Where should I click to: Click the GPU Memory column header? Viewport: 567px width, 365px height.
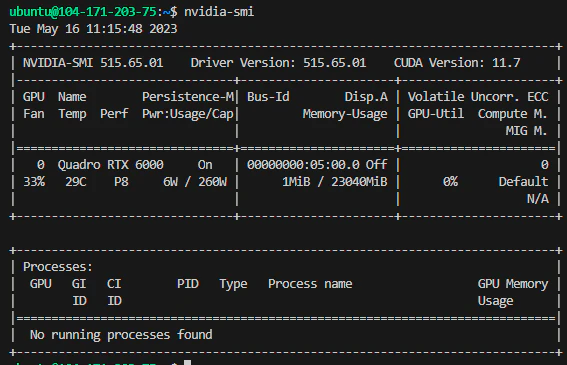[513, 284]
